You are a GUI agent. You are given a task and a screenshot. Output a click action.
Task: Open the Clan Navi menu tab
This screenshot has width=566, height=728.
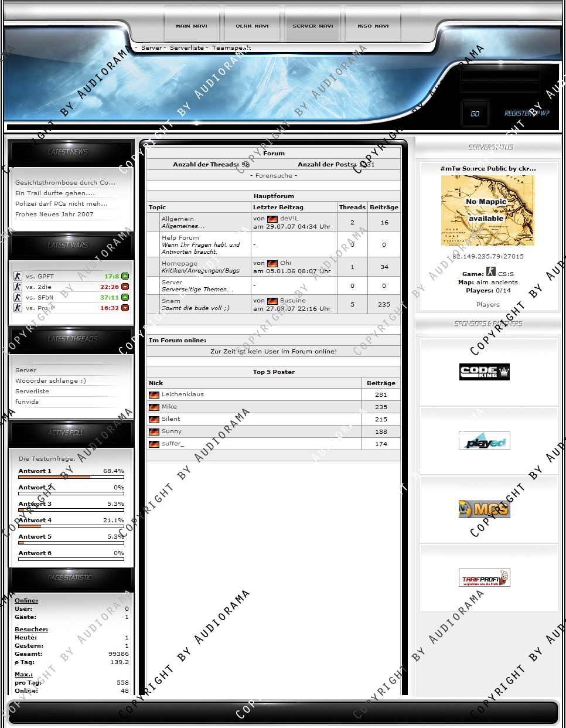point(252,26)
